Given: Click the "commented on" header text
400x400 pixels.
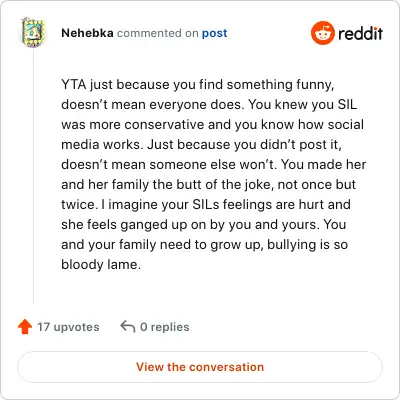Looking at the screenshot, I should point(158,33).
